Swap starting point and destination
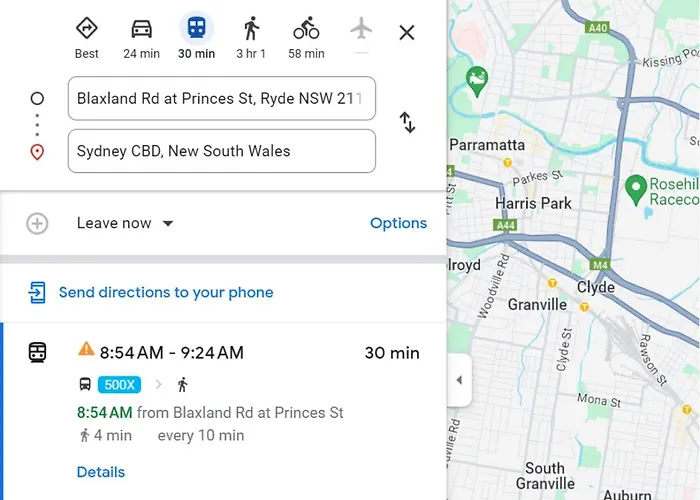 (x=407, y=123)
